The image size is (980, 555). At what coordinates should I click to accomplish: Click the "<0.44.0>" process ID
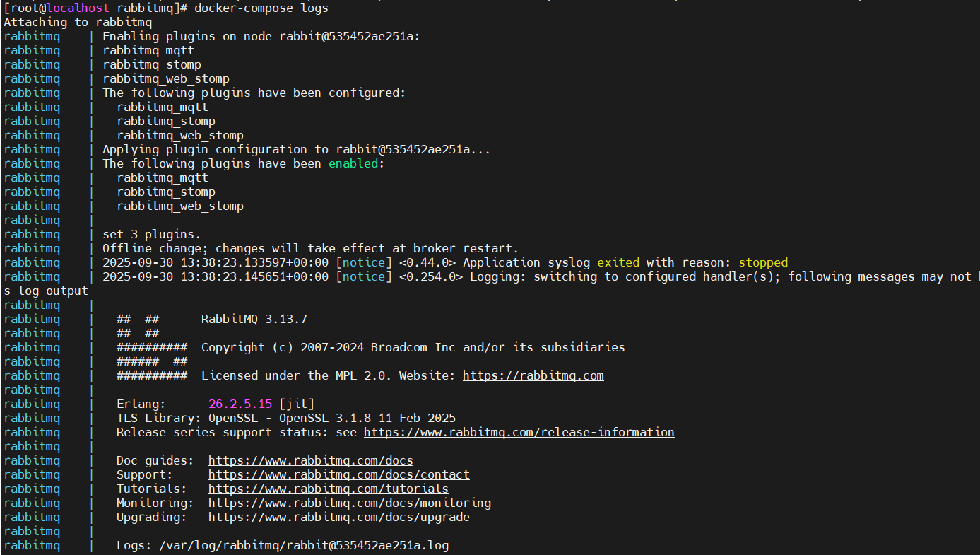pos(427,262)
